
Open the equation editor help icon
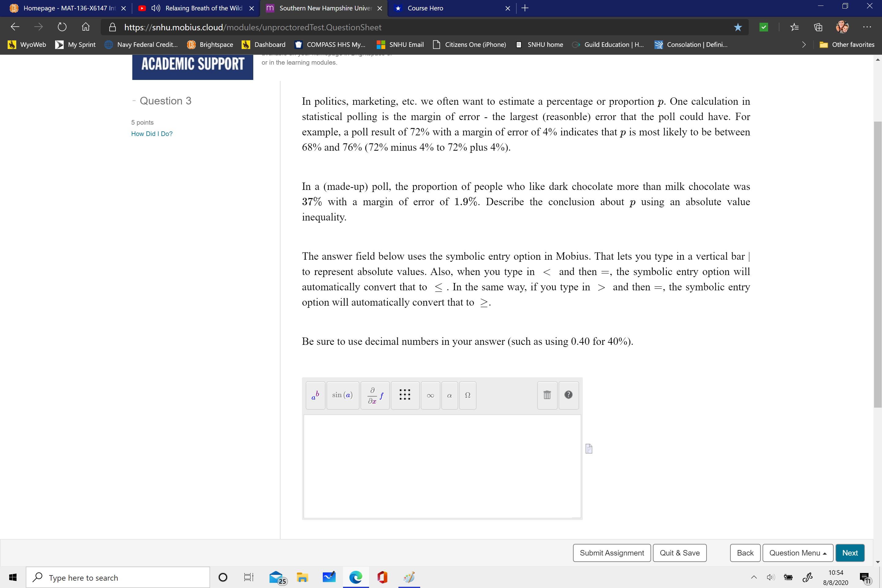(568, 395)
